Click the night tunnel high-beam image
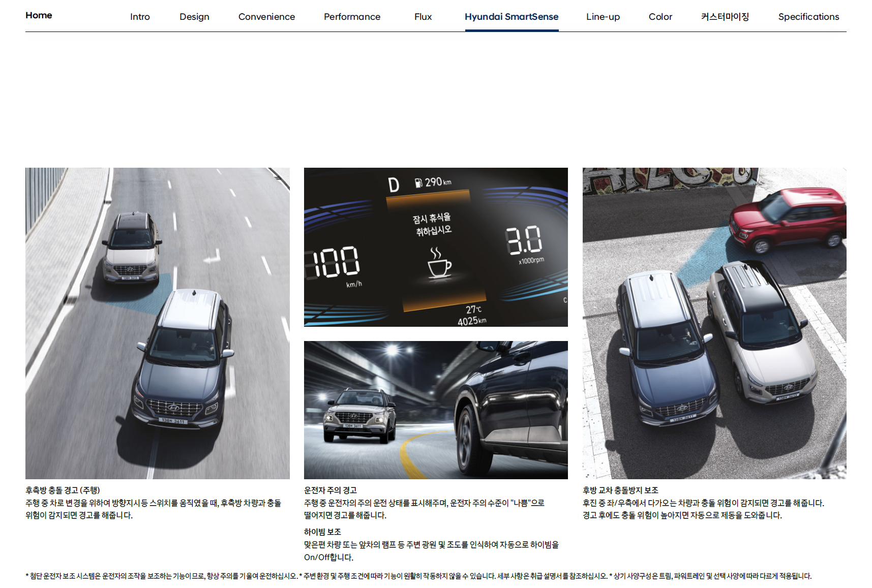Image resolution: width=872 pixels, height=588 pixels. [x=436, y=410]
